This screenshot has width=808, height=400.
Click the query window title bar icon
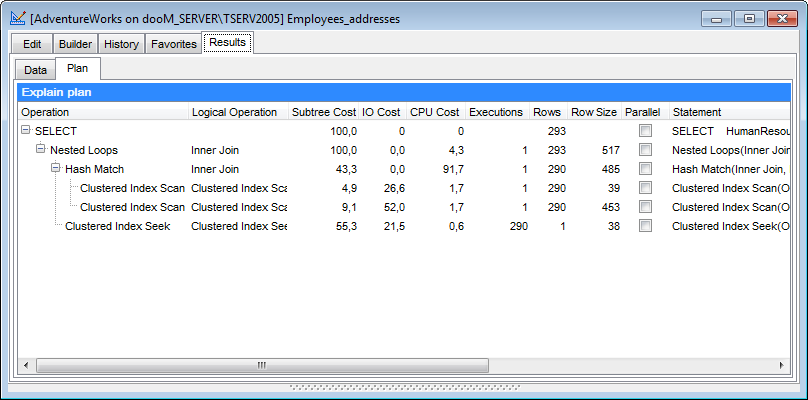tap(18, 17)
